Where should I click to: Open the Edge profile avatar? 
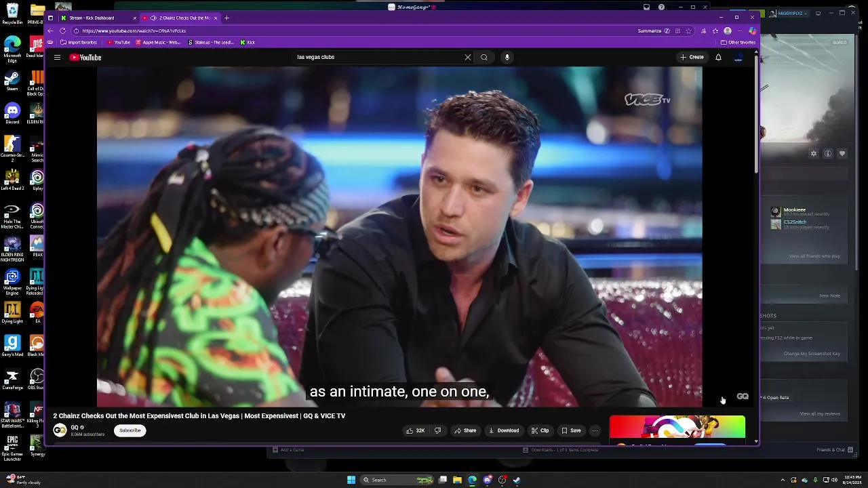728,30
